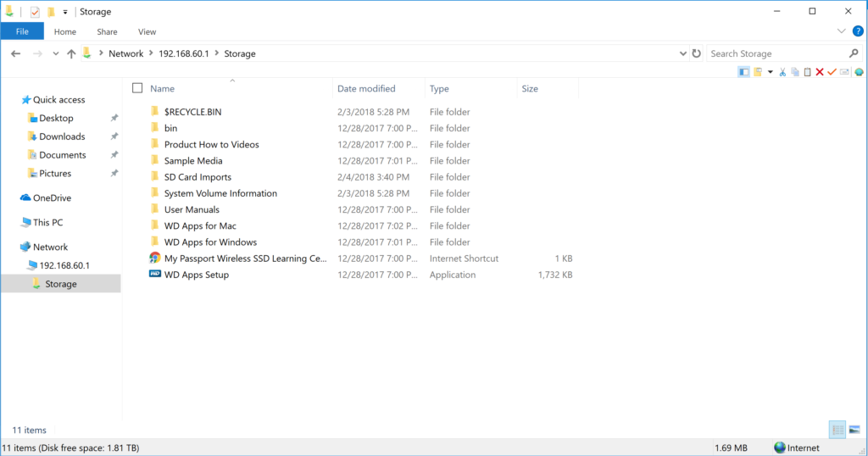This screenshot has width=868, height=456.
Task: Switch to large icons view in status bar
Action: [854, 430]
